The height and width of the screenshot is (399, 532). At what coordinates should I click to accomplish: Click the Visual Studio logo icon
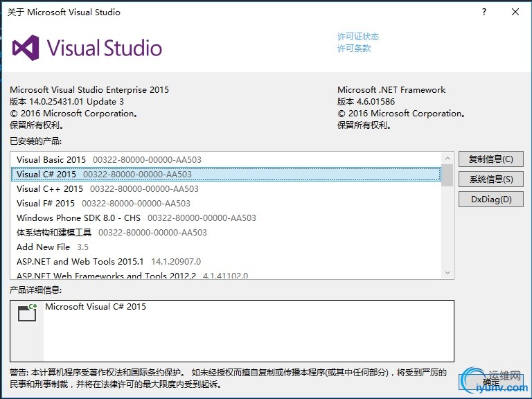point(26,48)
